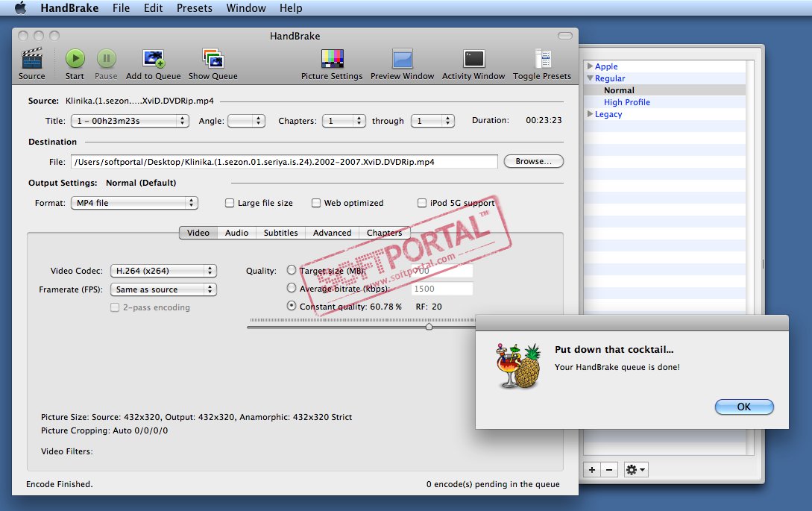Click the cocktail pineapple dialog icon
Image resolution: width=812 pixels, height=511 pixels.
518,366
